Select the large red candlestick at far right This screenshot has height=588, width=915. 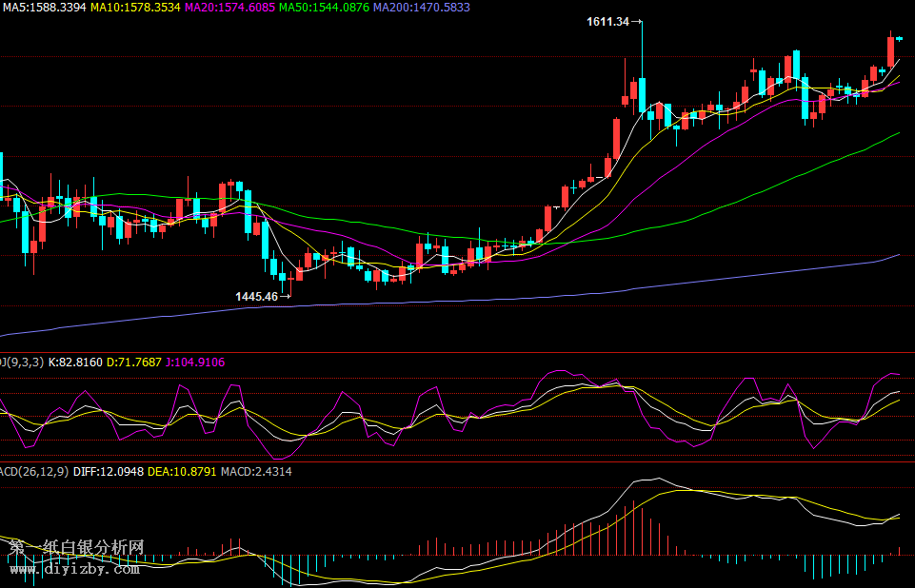(x=890, y=51)
